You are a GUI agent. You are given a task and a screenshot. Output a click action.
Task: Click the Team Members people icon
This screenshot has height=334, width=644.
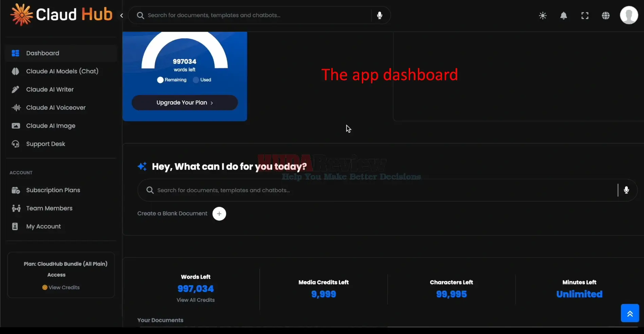(16, 208)
